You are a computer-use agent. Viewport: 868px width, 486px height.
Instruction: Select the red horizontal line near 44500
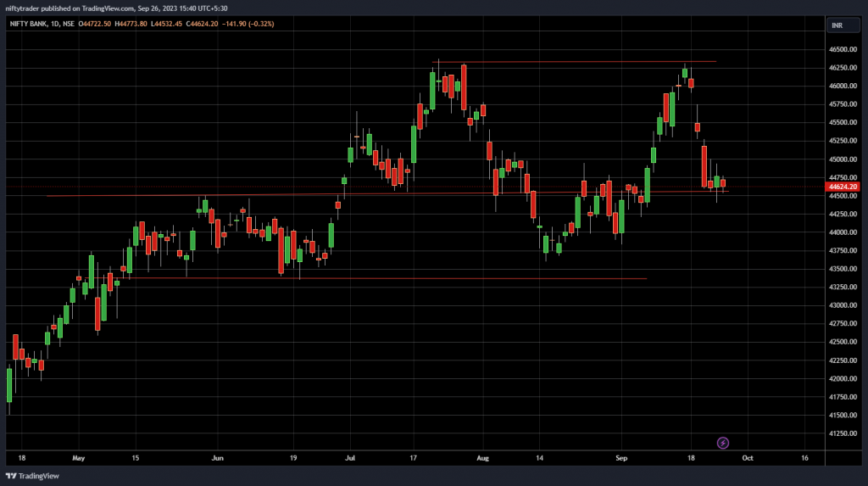(387, 194)
